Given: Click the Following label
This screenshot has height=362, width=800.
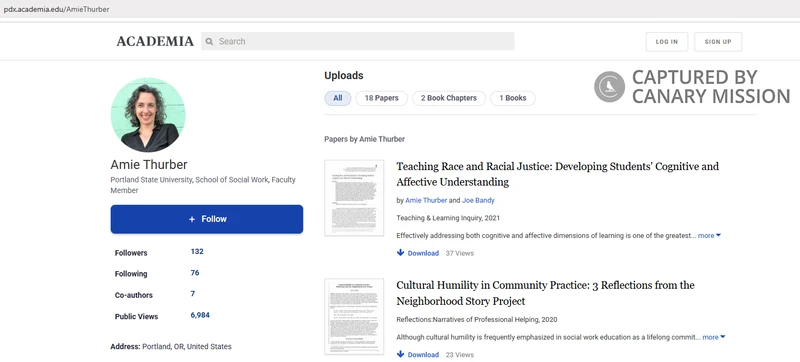Looking at the screenshot, I should click(131, 274).
